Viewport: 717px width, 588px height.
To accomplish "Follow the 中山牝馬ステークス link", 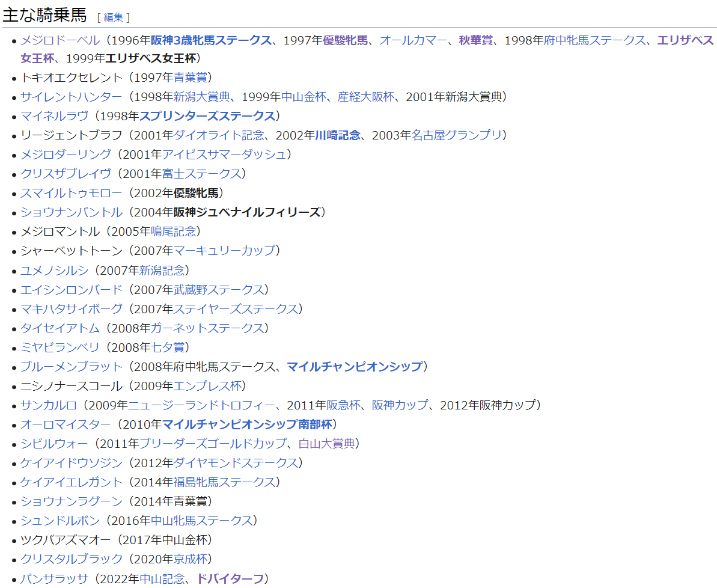I will [202, 520].
